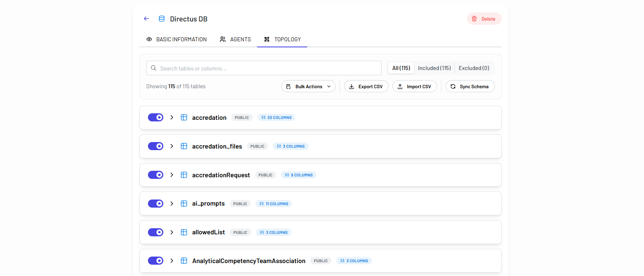Expand the AnalyticalCompetencyTeamAssociation row chevron
Viewport: 644px width, 276px height.
click(x=172, y=261)
